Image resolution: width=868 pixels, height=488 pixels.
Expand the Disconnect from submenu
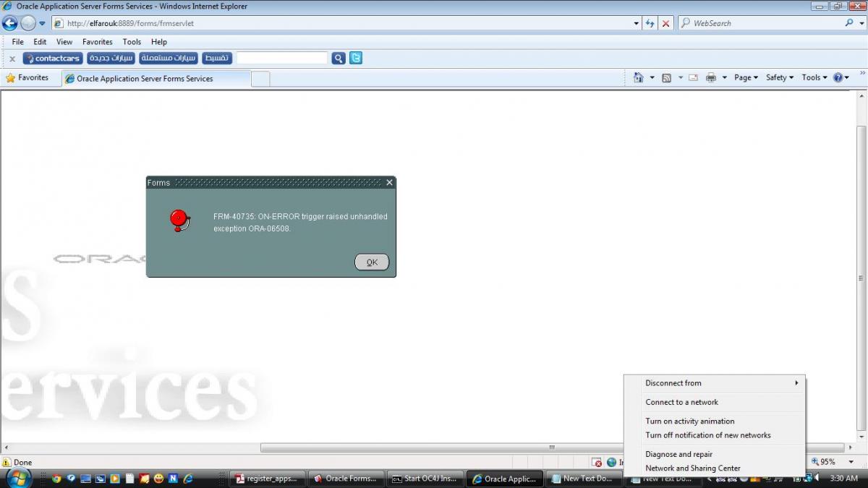(673, 382)
